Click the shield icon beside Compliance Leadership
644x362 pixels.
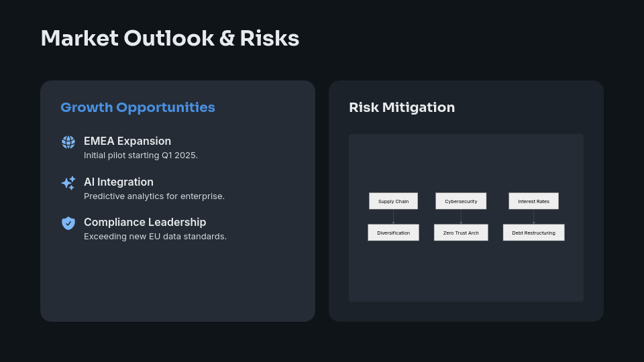68,223
